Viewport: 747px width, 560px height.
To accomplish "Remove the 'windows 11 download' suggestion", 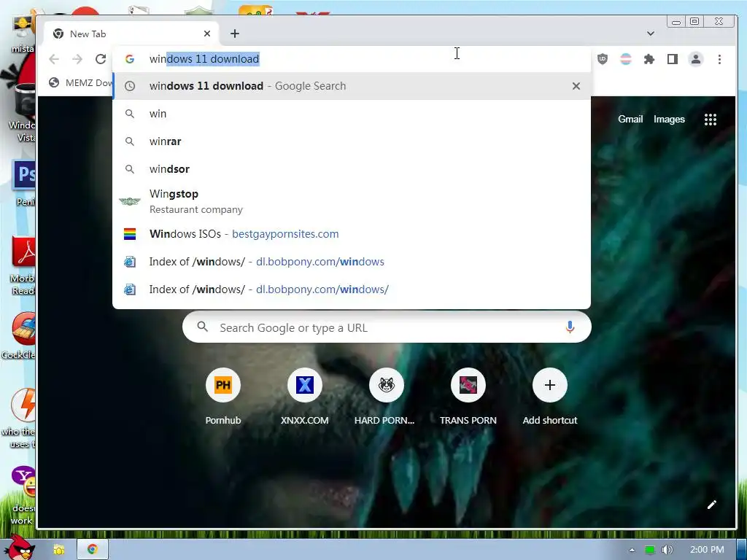I will (576, 86).
